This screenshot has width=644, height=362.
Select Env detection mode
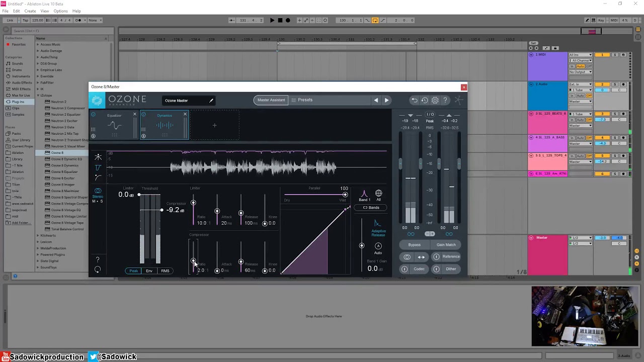(149, 271)
